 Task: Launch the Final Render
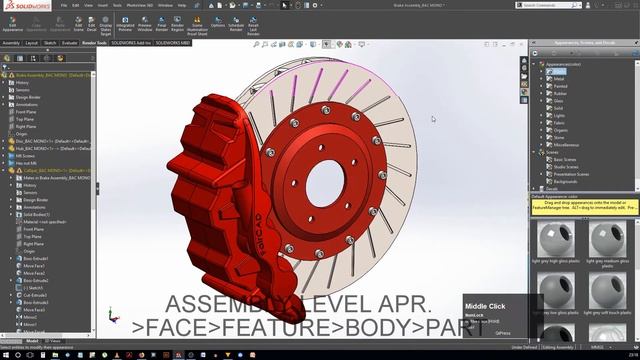pos(162,24)
